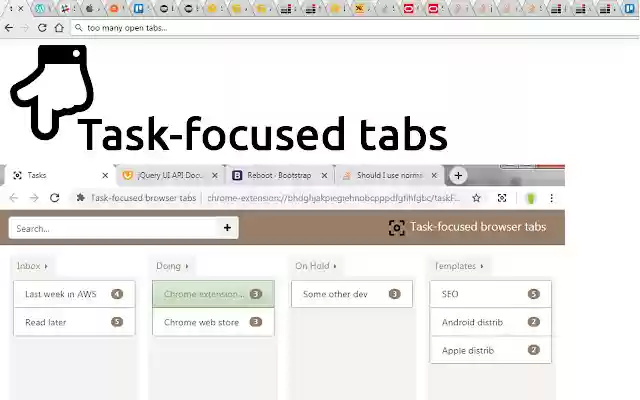Select the chrome-extension URL text
This screenshot has width=640, height=400.
[333, 198]
